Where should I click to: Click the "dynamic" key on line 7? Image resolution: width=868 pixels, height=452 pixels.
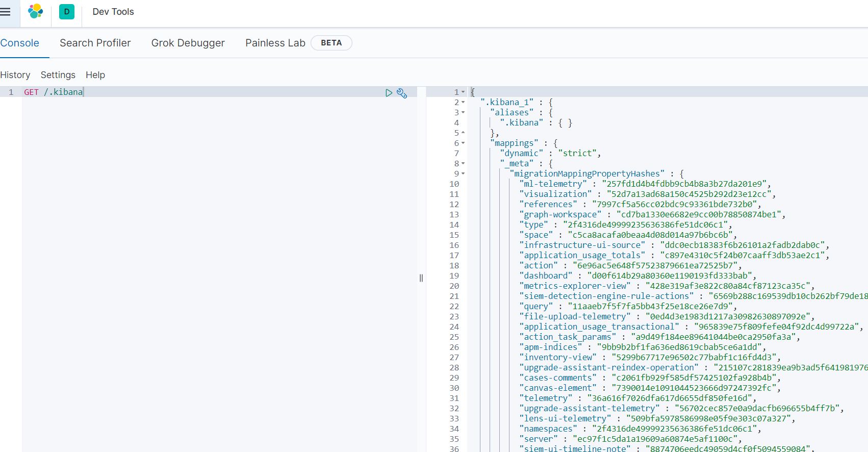522,153
